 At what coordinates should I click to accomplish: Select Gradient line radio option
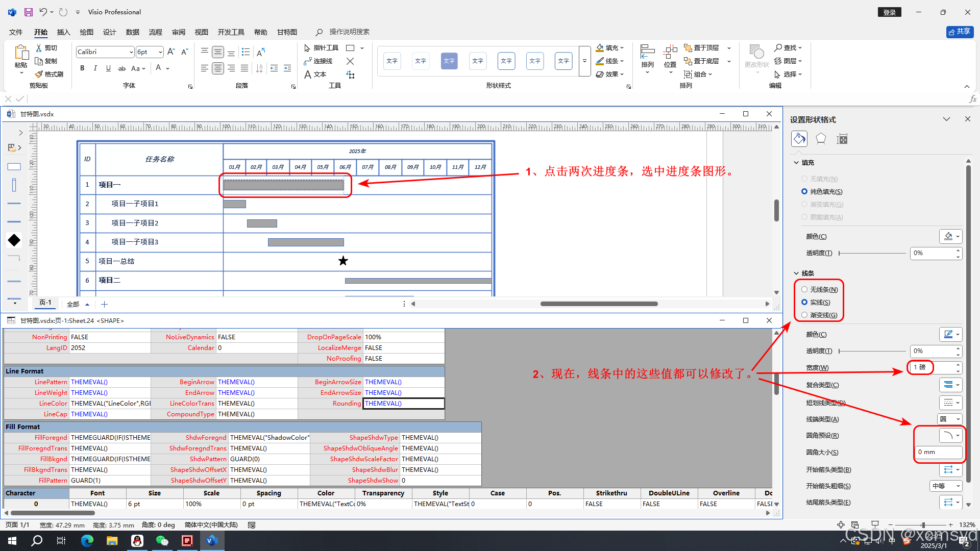pos(804,315)
